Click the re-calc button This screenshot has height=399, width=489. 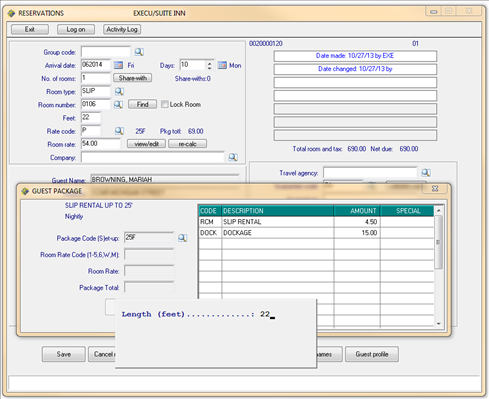187,144
